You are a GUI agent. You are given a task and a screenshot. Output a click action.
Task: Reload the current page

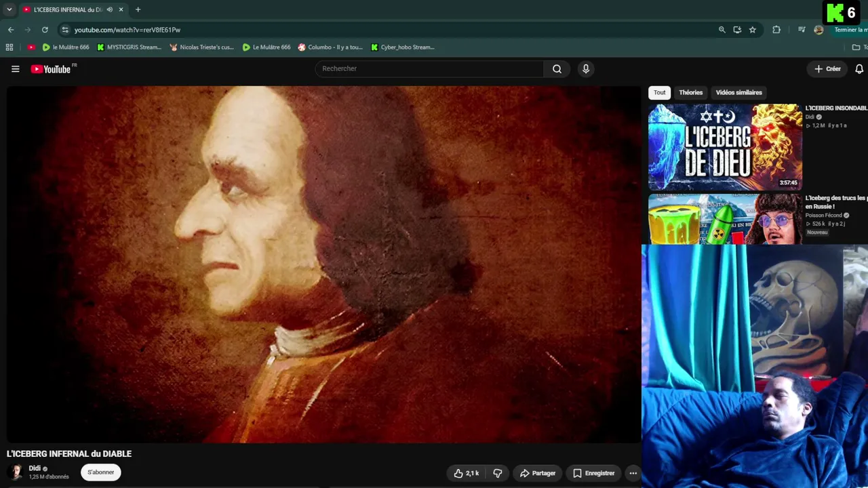point(45,30)
